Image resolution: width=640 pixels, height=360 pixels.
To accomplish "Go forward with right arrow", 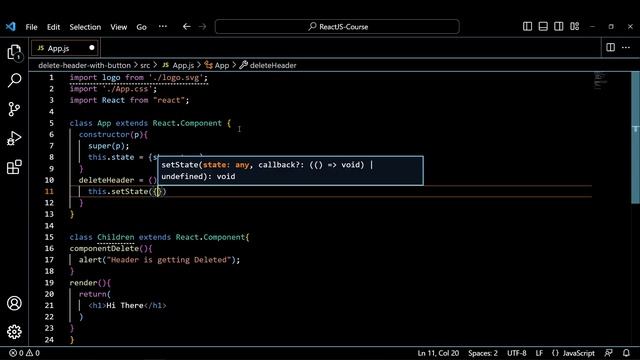I will pyautogui.click(x=202, y=27).
